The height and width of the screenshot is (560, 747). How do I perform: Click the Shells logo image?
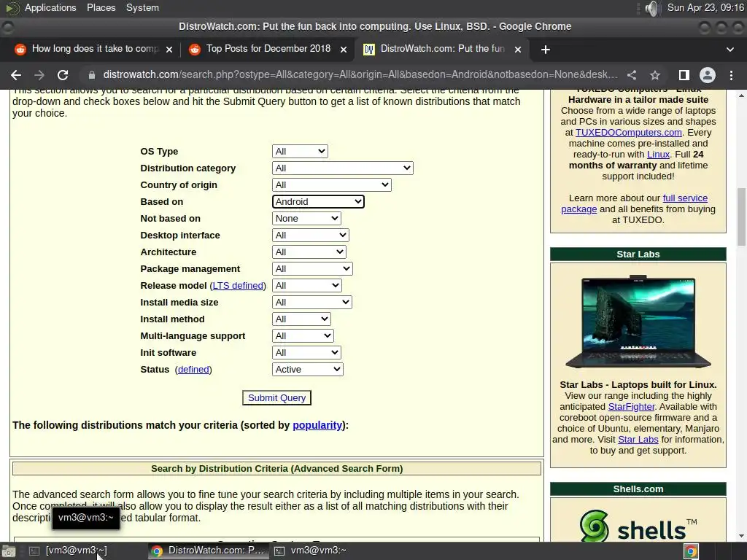tap(638, 526)
